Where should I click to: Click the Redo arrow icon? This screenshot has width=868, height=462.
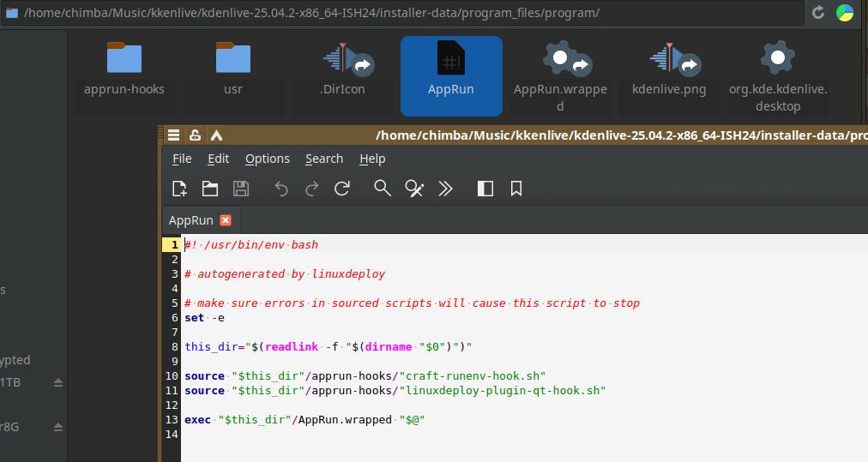point(311,189)
